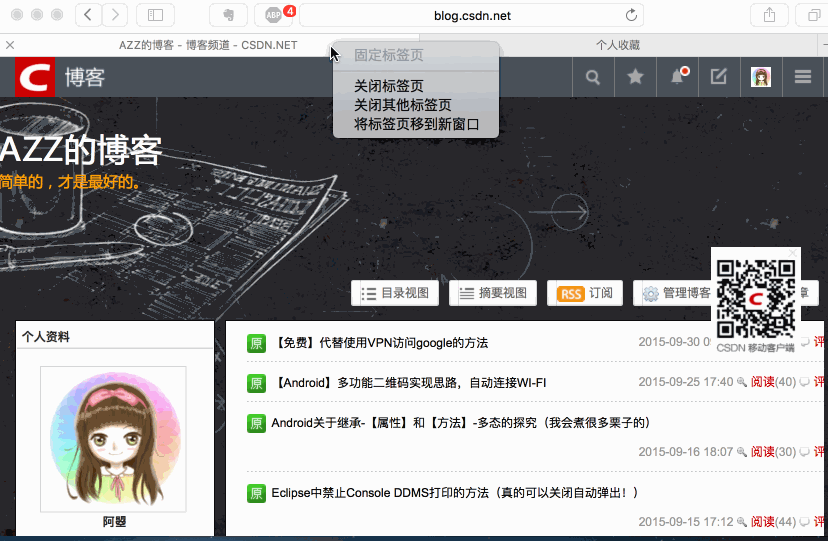Click the write blog pencil icon
This screenshot has width=828, height=541.
[x=719, y=77]
